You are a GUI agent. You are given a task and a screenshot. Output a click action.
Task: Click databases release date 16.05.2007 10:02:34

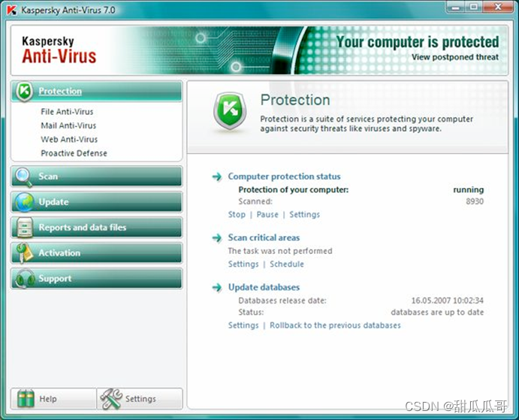pos(447,301)
